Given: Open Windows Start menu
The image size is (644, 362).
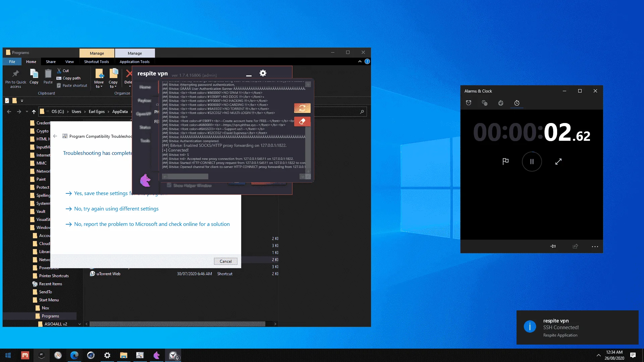Looking at the screenshot, I should 8,355.
